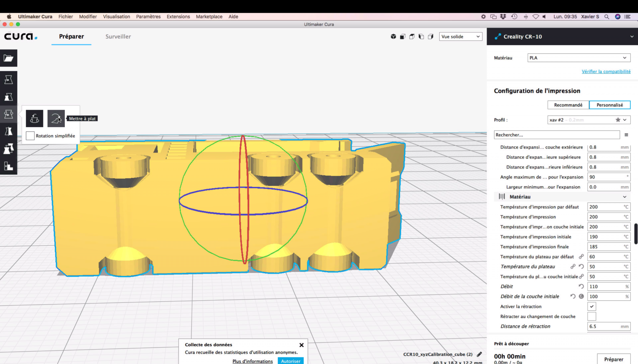Select the Mirror tool in left toolbar
The image size is (638, 364).
(x=8, y=132)
